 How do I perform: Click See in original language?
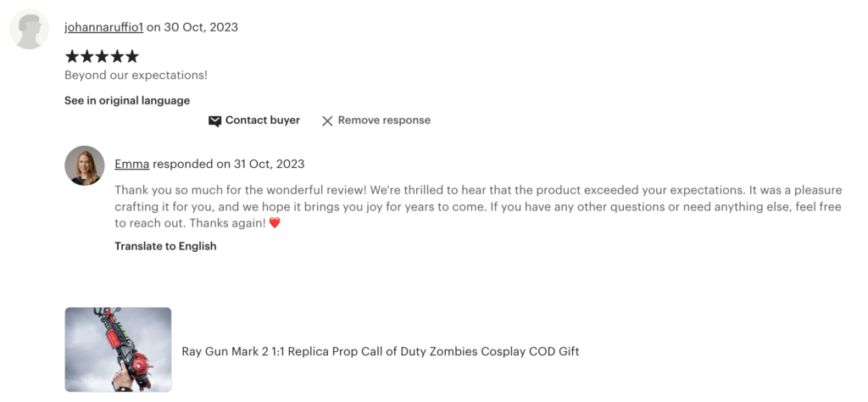(127, 100)
